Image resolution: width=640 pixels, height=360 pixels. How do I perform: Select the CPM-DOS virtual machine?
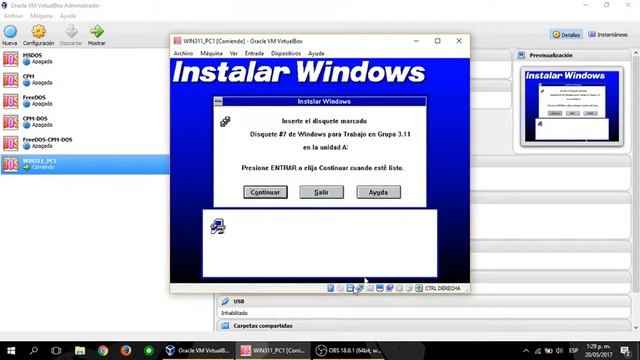coord(84,122)
